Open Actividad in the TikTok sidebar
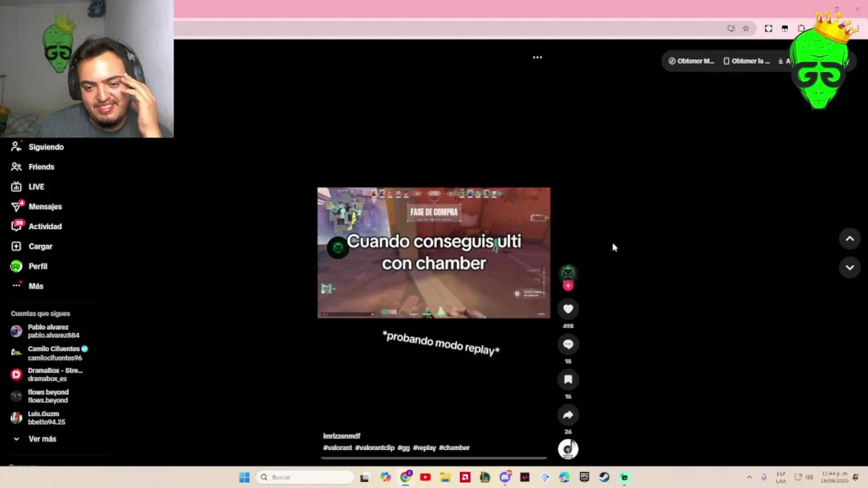The height and width of the screenshot is (488, 868). click(37, 226)
